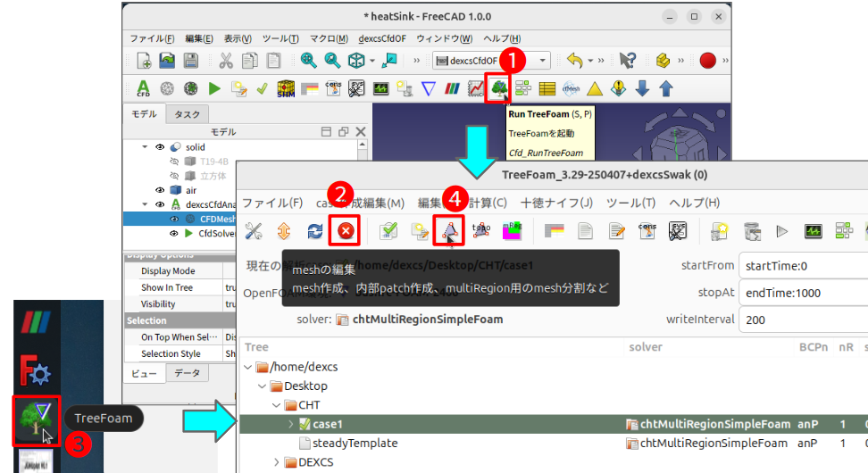Open undo history dropdown arrow in FreeCAD
The height and width of the screenshot is (473, 868).
click(x=590, y=61)
